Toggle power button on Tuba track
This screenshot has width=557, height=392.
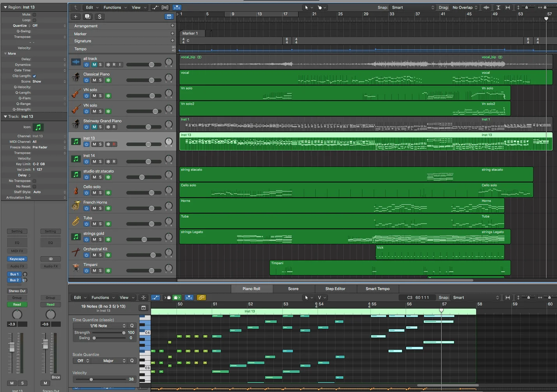(86, 224)
